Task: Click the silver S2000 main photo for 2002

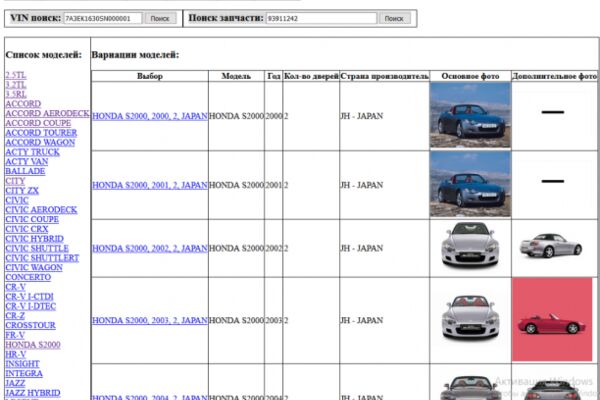Action: coord(470,245)
